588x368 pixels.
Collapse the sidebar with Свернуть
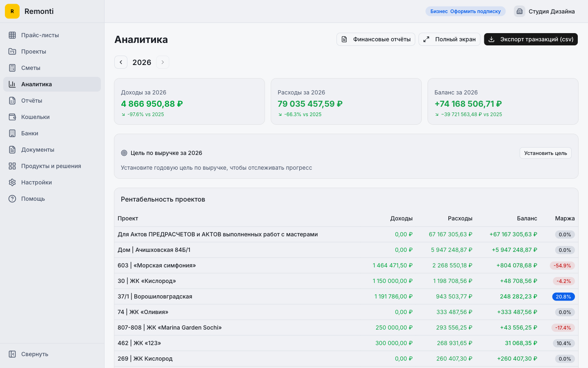34,354
